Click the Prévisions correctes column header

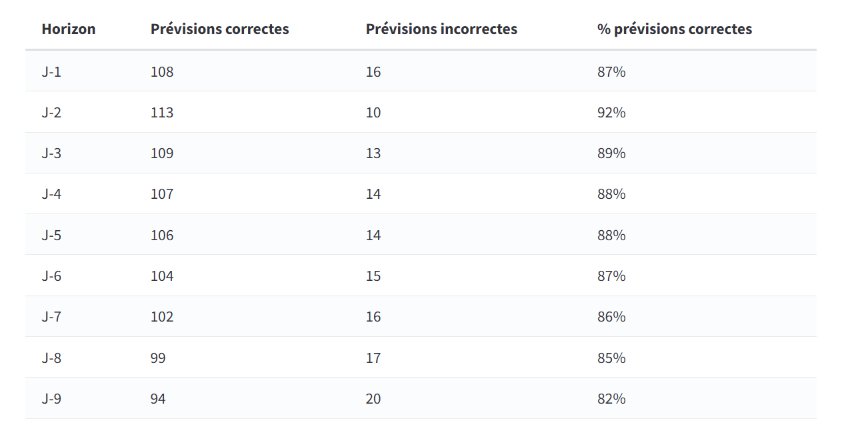pos(219,29)
